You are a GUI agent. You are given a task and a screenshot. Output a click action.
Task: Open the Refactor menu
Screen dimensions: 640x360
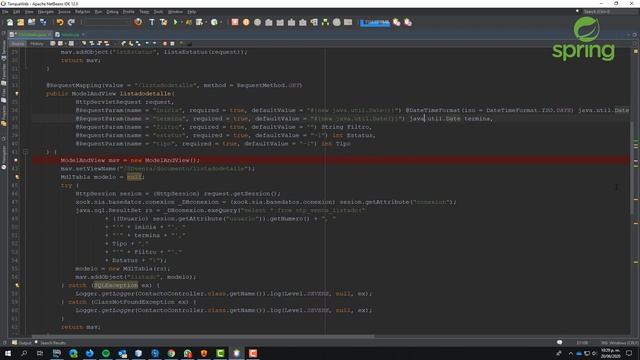click(x=82, y=12)
